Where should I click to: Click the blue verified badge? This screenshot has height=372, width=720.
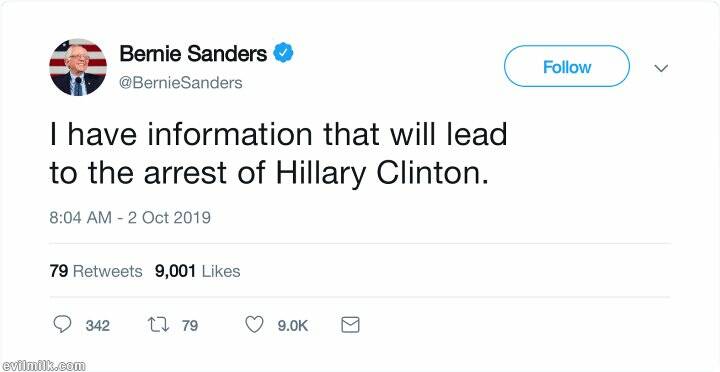(x=283, y=53)
